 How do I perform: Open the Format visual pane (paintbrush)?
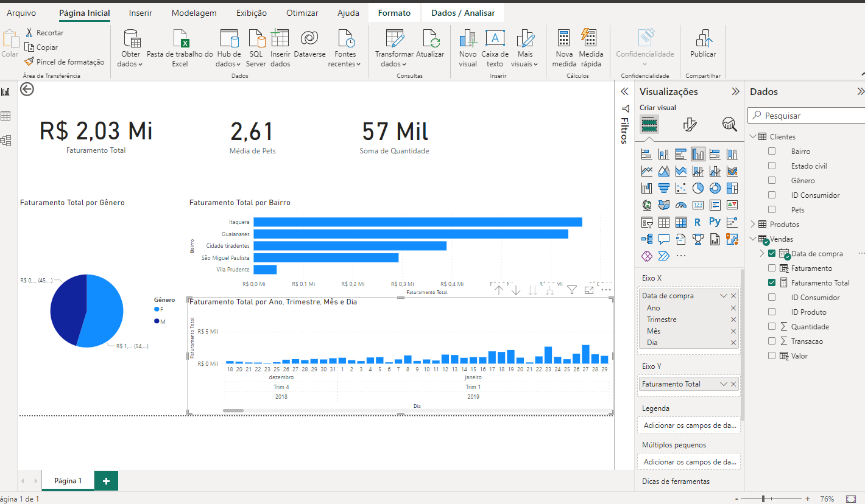coord(690,125)
